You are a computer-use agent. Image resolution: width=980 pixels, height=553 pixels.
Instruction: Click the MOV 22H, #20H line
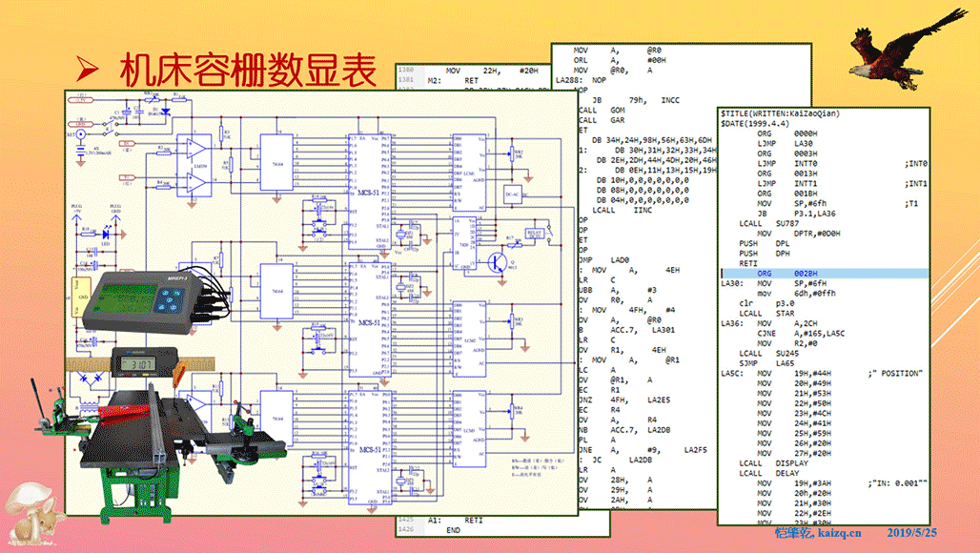(492, 72)
